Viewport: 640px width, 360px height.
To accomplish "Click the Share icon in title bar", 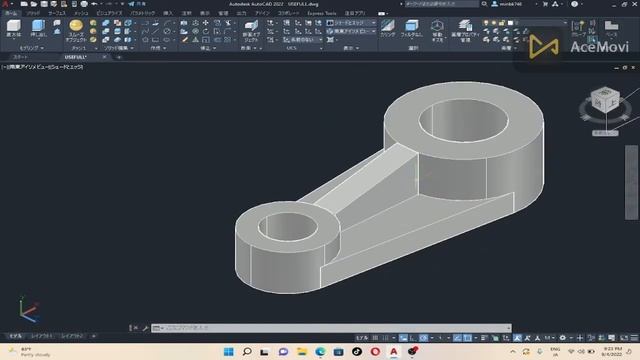I will pos(131,4).
